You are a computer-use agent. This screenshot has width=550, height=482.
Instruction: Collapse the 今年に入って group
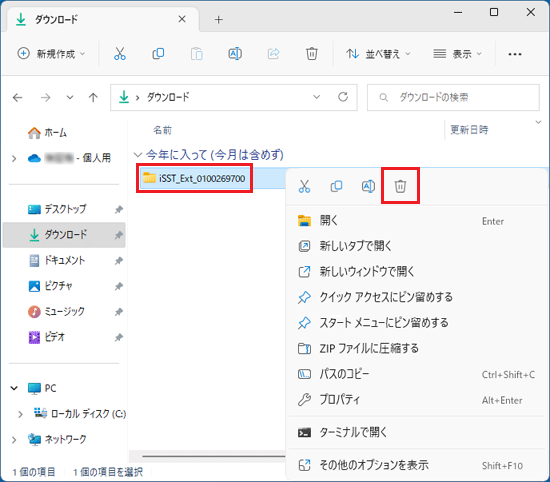point(138,155)
